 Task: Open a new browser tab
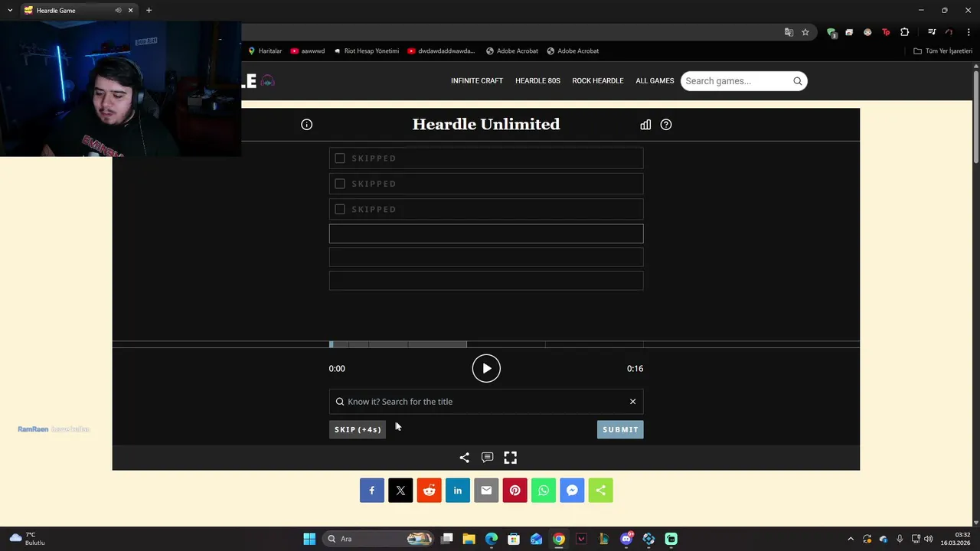click(x=149, y=11)
